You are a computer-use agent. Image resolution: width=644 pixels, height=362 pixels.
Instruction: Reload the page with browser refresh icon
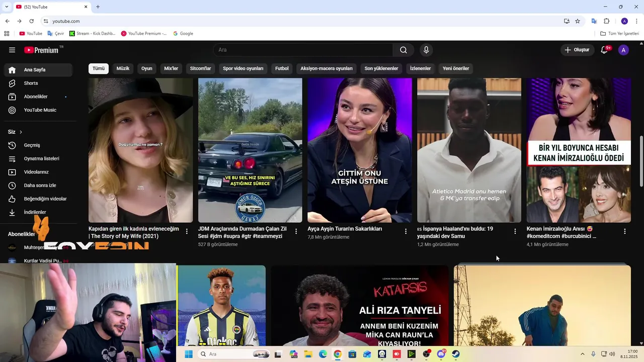click(x=31, y=21)
